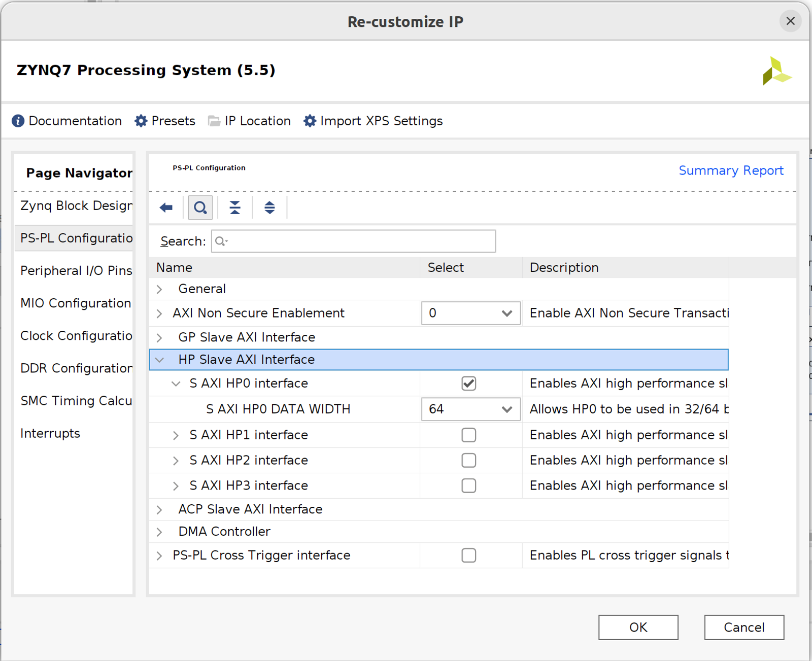
Task: Select DDR Configuration page in navigator
Action: click(76, 368)
